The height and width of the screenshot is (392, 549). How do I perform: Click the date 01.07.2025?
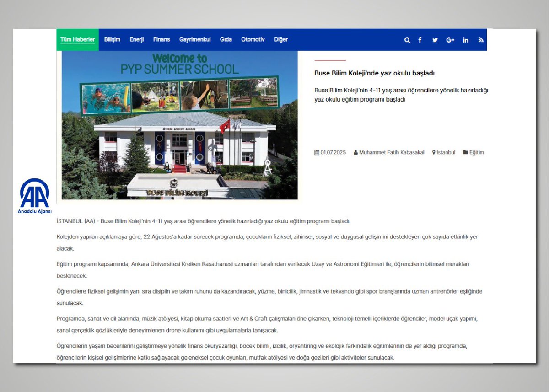click(334, 152)
